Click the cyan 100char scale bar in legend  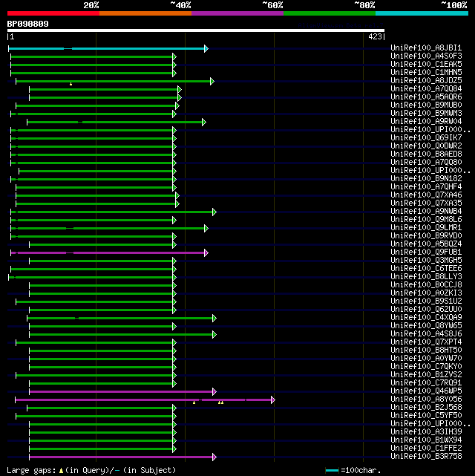click(332, 471)
